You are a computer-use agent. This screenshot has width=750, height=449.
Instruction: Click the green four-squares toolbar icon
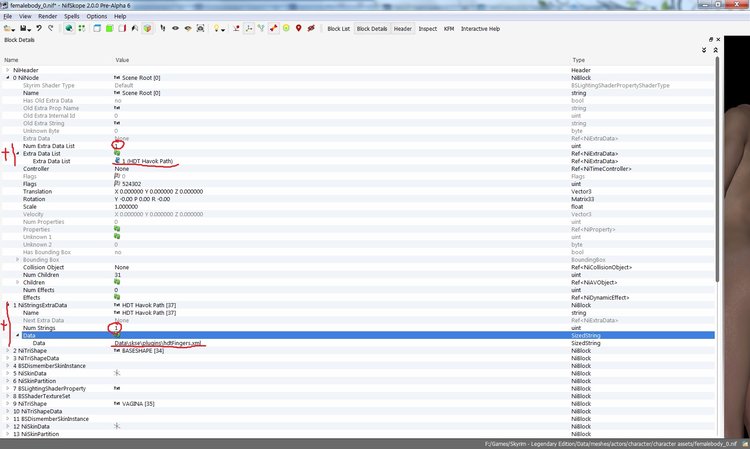tap(82, 29)
